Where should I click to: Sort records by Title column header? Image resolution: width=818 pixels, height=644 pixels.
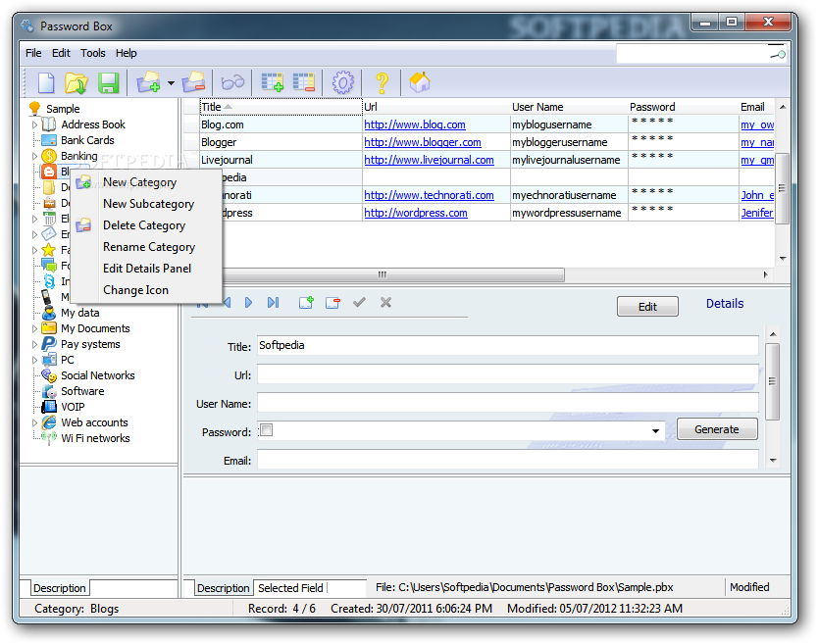coord(281,107)
